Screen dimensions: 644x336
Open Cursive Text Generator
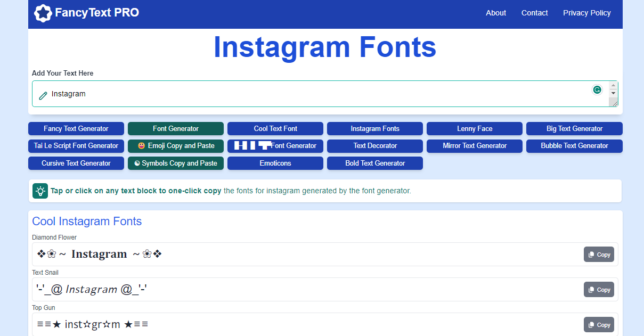point(76,163)
